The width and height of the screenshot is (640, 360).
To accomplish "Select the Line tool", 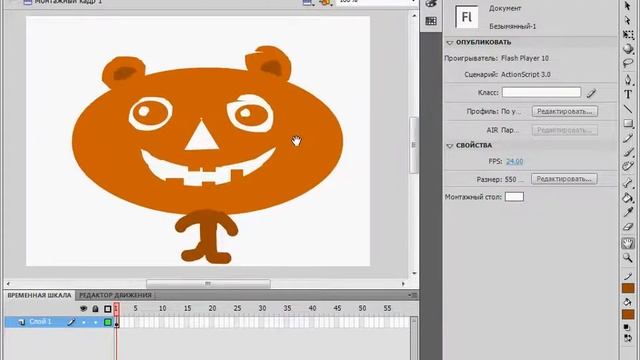I will point(628,109).
